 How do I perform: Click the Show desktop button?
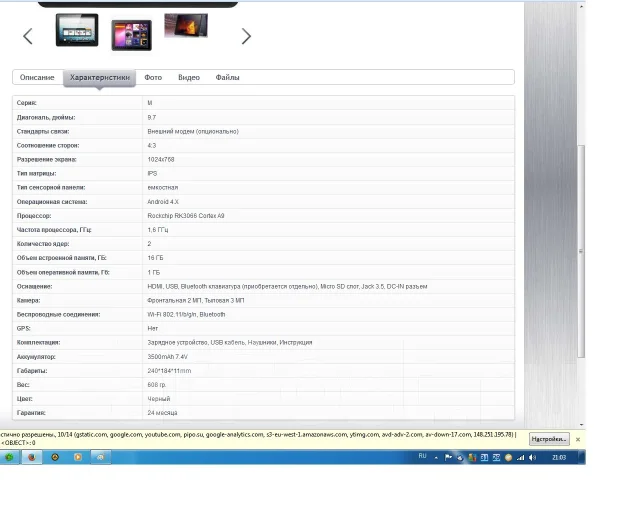(582, 457)
